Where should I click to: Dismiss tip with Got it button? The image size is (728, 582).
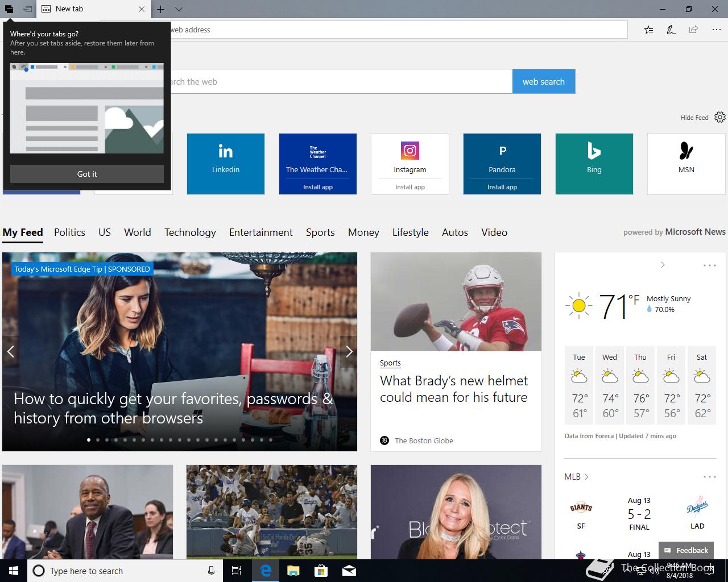(x=87, y=174)
